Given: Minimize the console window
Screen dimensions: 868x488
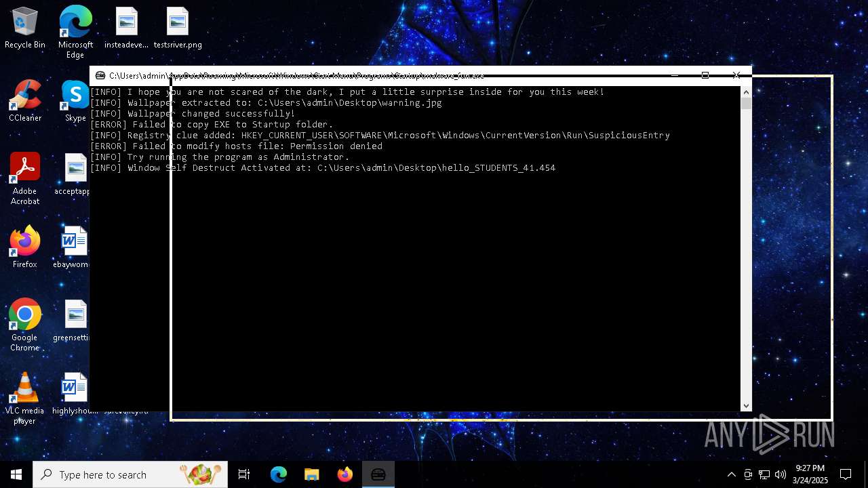Looking at the screenshot, I should point(674,75).
